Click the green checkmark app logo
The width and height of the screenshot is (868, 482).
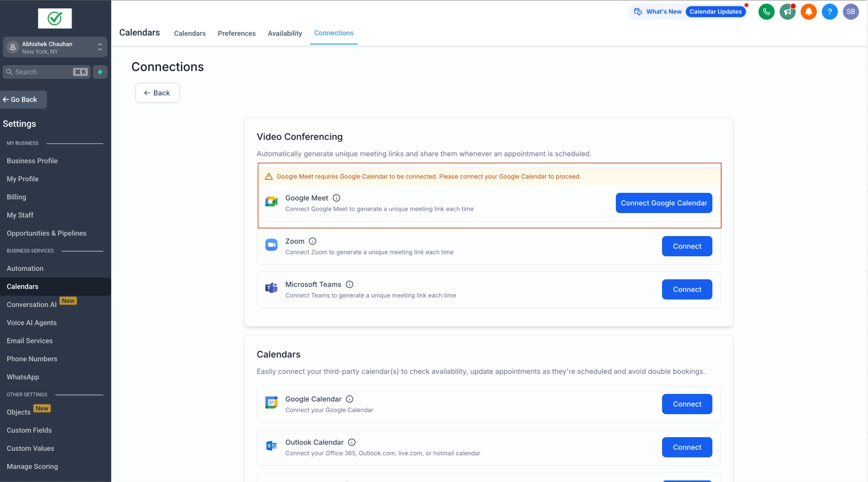pos(55,19)
